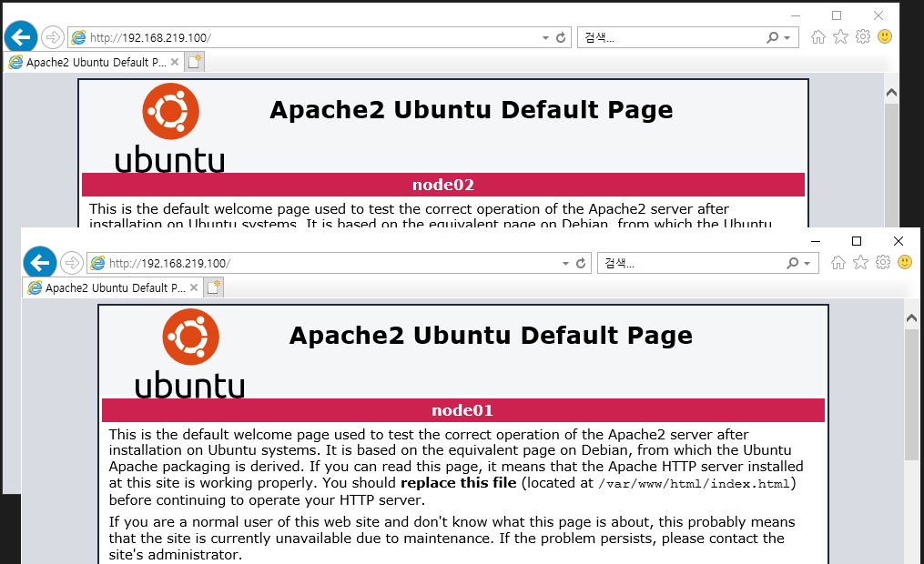Open Tools gear in the node01 window

[x=883, y=262]
